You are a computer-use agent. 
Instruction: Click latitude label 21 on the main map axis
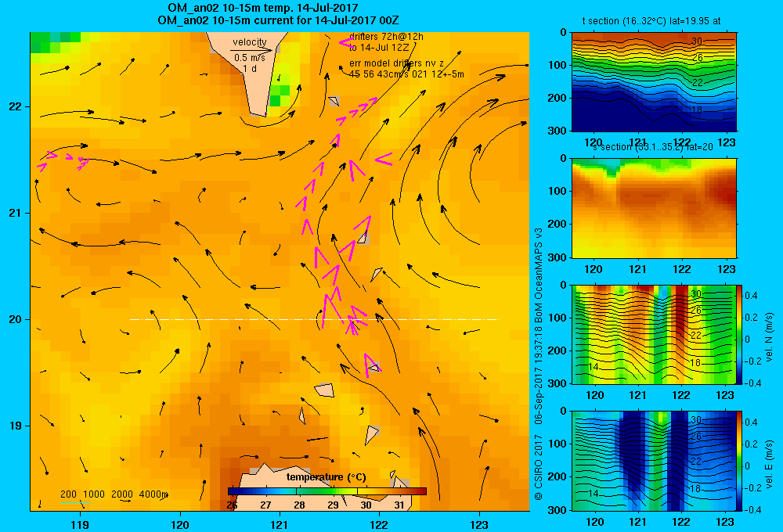pyautogui.click(x=16, y=213)
